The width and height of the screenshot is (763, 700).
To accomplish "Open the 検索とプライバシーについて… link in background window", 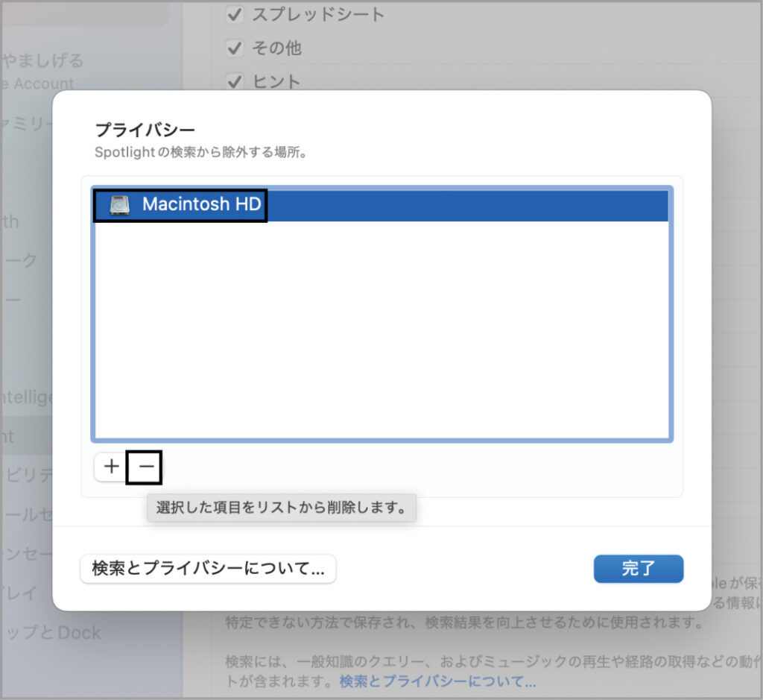I will point(437,681).
